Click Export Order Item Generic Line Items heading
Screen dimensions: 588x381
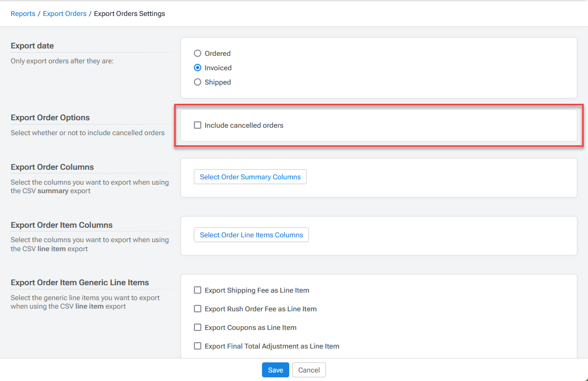[80, 283]
